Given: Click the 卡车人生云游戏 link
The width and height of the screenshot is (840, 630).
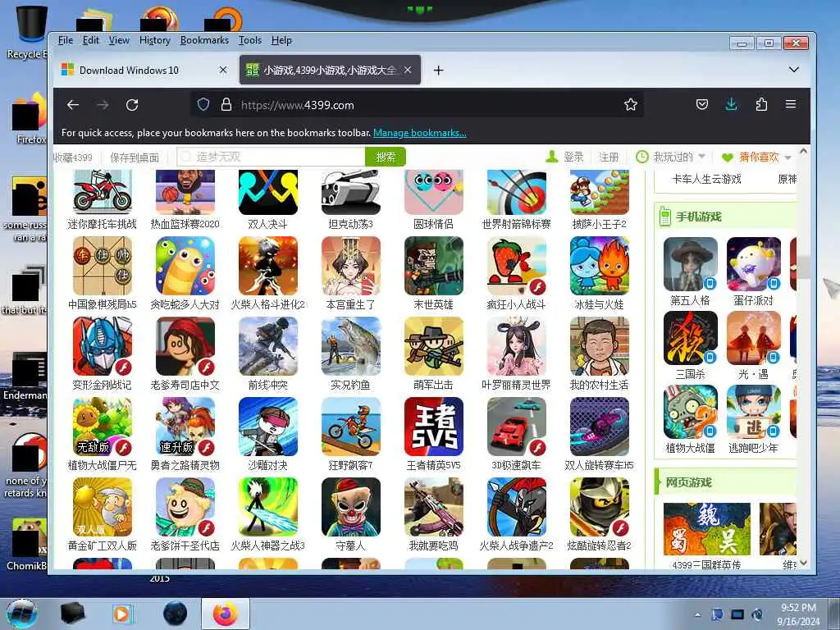Looking at the screenshot, I should click(706, 179).
